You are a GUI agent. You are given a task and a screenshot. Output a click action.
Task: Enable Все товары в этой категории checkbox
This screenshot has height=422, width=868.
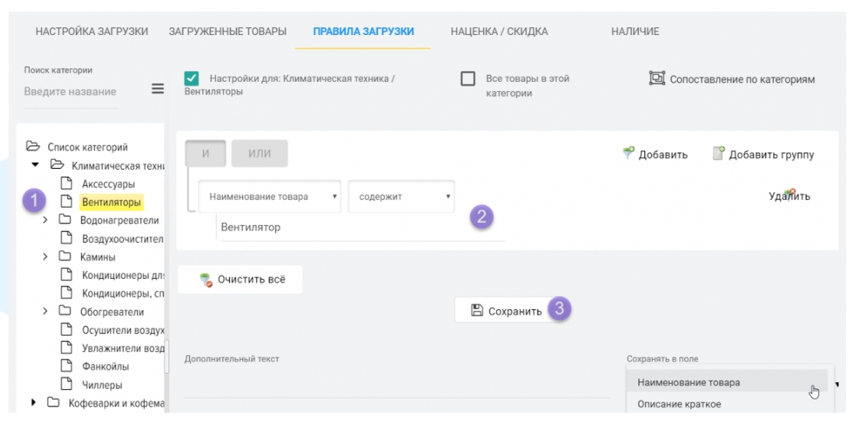pos(468,79)
